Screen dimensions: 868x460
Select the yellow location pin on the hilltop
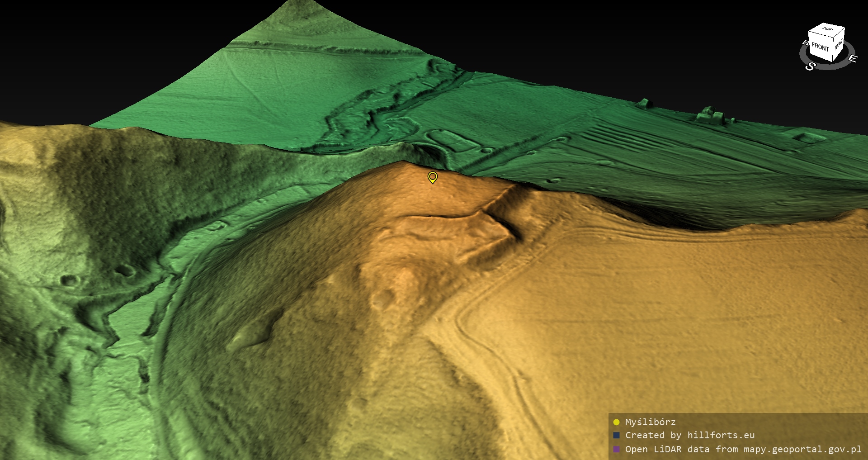(432, 177)
